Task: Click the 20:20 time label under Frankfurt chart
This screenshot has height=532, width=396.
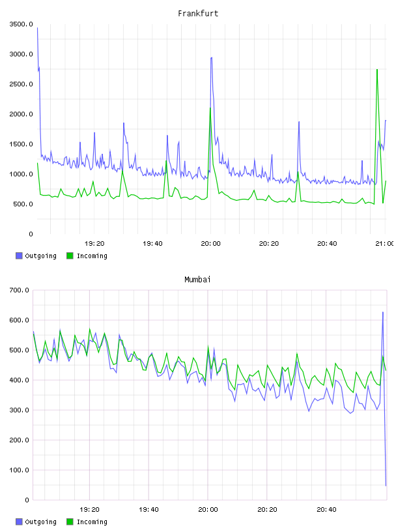Action: point(269,244)
